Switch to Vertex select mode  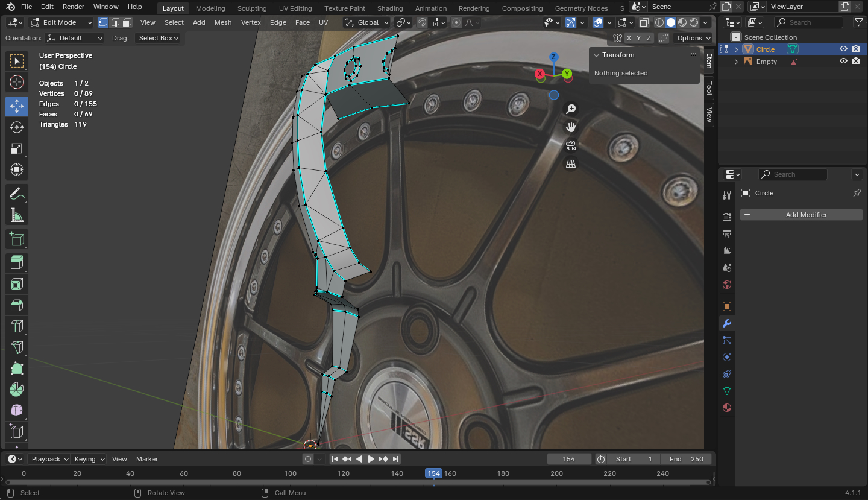pos(102,22)
